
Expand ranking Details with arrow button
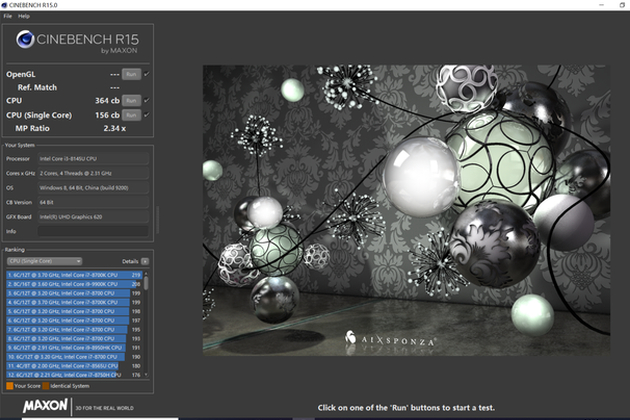click(x=145, y=261)
